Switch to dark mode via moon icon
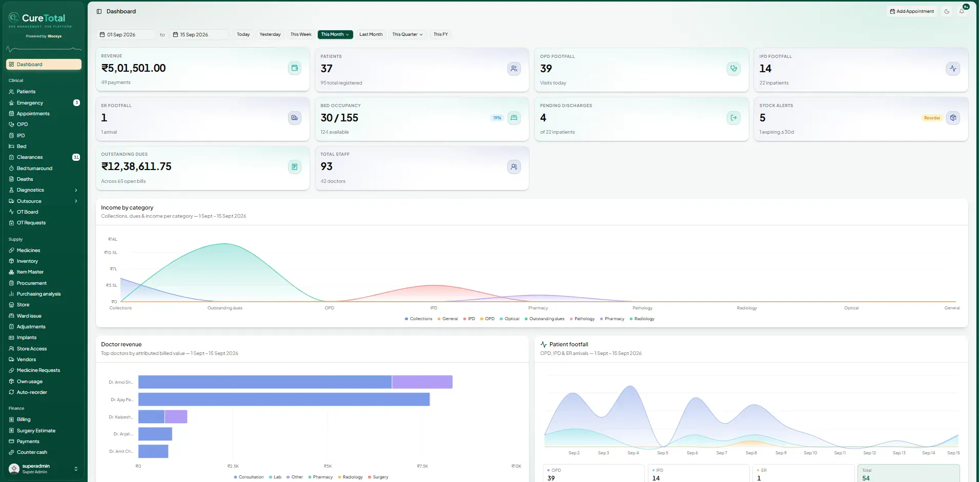This screenshot has width=980, height=482. (947, 11)
